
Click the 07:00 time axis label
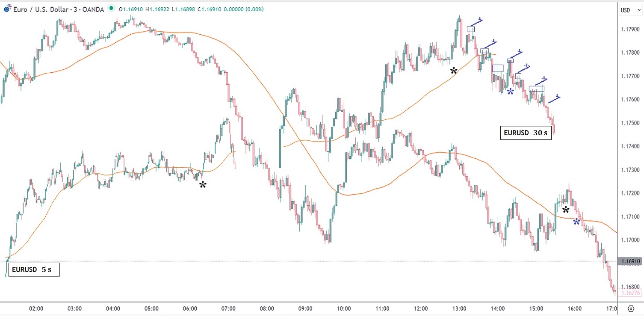pos(228,308)
